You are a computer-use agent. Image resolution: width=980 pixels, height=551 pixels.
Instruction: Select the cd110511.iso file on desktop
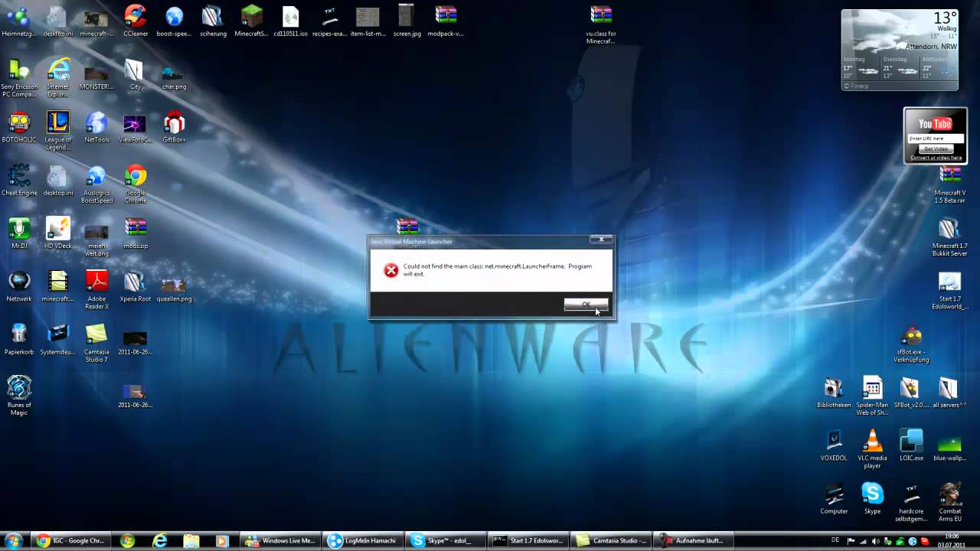(x=290, y=21)
